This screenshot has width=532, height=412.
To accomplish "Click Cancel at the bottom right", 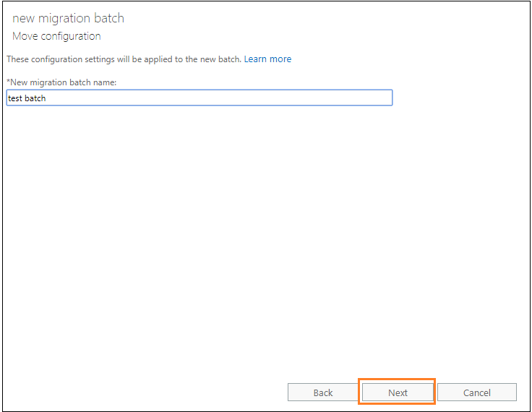I will tap(476, 392).
